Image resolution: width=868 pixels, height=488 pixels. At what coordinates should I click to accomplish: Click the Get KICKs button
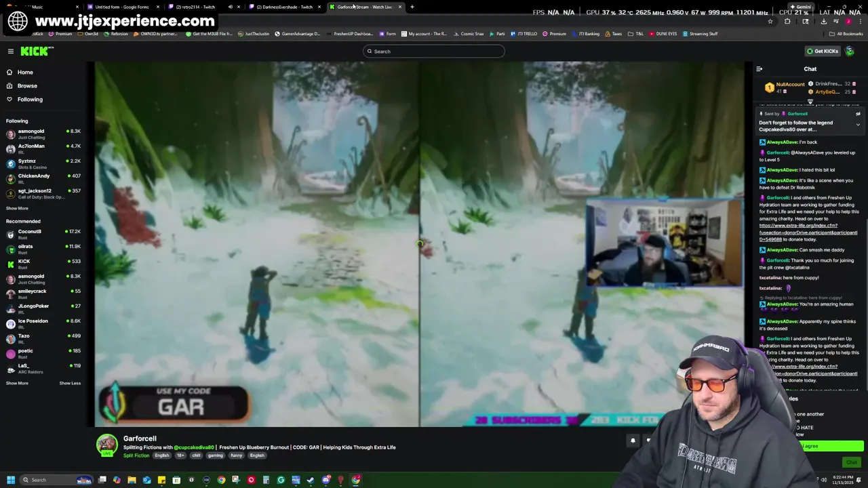pyautogui.click(x=822, y=52)
